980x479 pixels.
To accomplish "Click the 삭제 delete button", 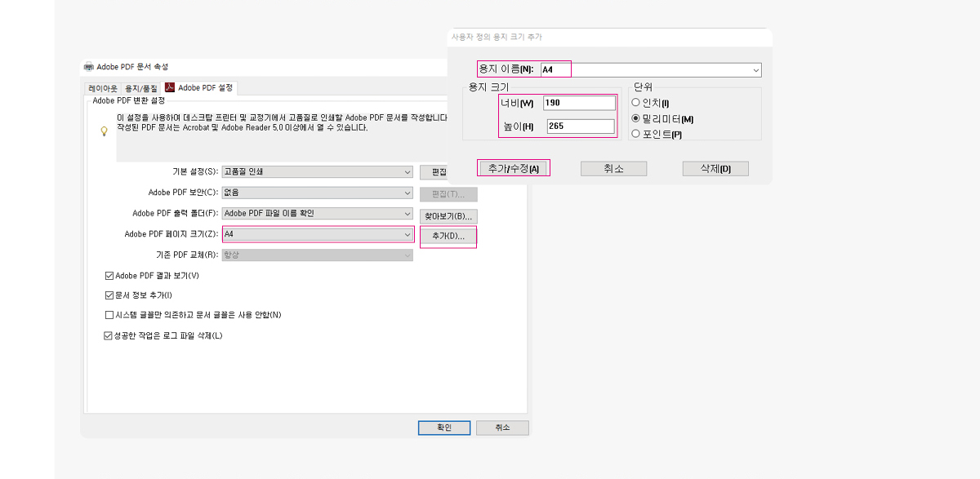I will (x=715, y=169).
